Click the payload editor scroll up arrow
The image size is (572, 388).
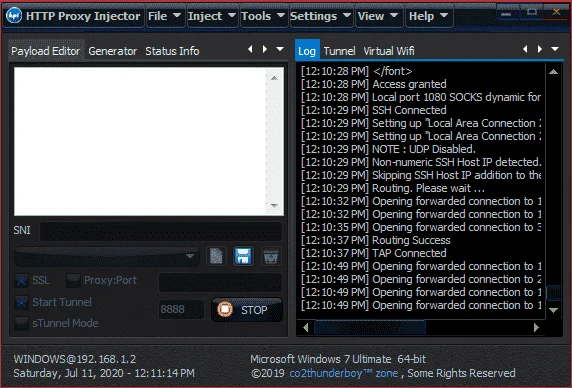pyautogui.click(x=274, y=78)
